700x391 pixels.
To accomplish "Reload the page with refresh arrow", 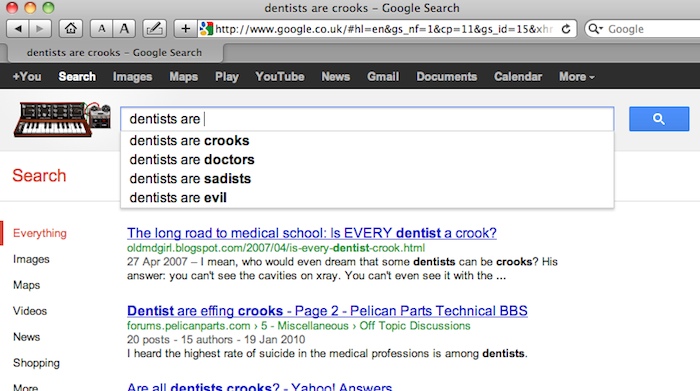I will (566, 29).
